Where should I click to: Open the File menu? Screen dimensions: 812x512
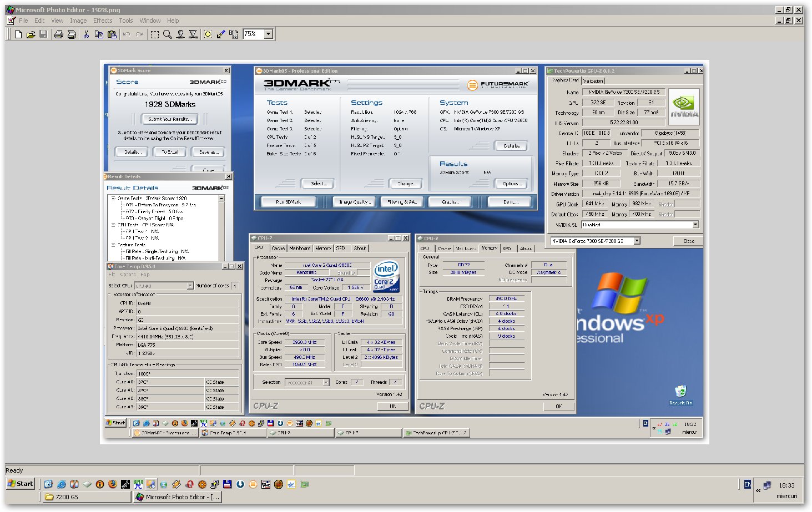23,21
